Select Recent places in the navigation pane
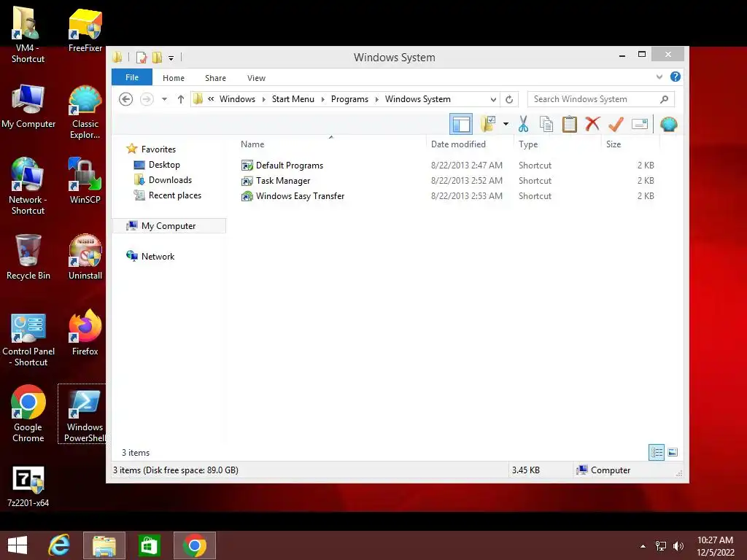 click(x=175, y=195)
